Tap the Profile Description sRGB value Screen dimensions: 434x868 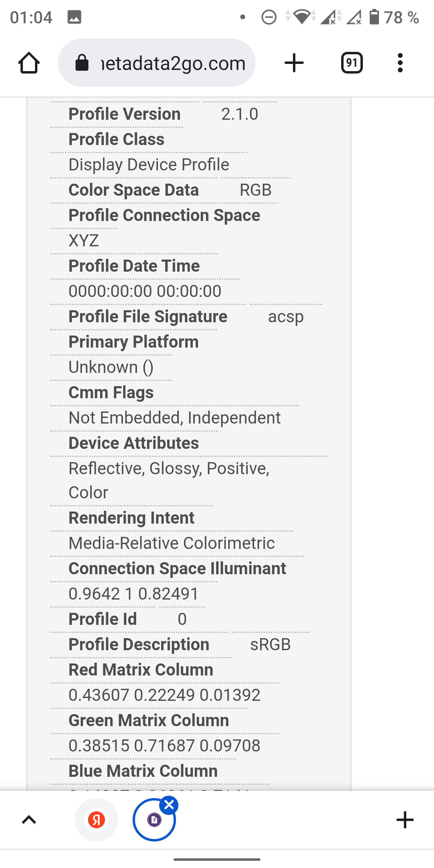pyautogui.click(x=270, y=645)
